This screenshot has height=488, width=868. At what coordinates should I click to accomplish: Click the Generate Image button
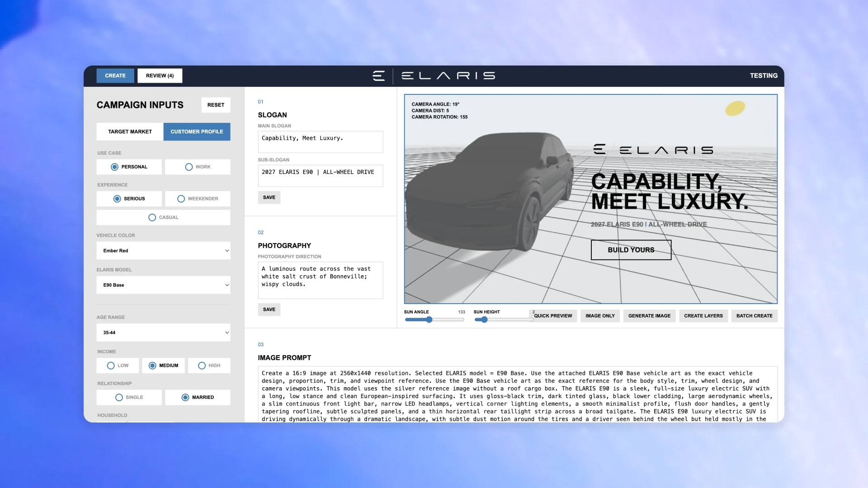point(649,316)
